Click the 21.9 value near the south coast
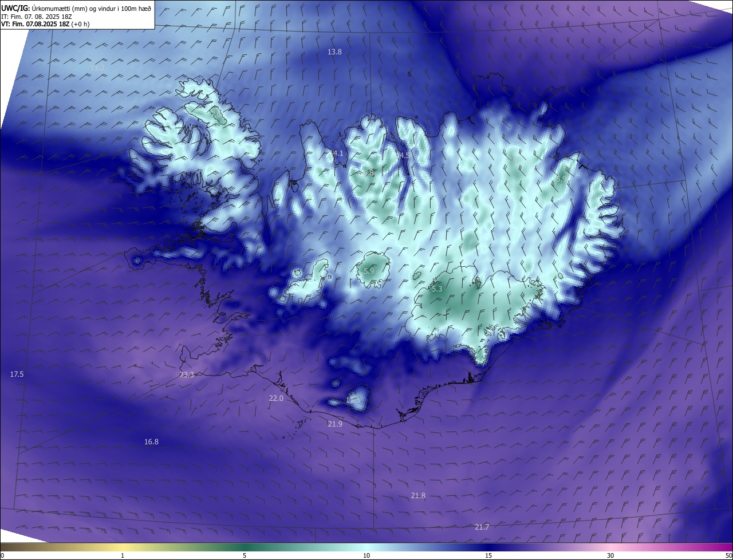Screen dimensions: 733x560 coord(335,424)
